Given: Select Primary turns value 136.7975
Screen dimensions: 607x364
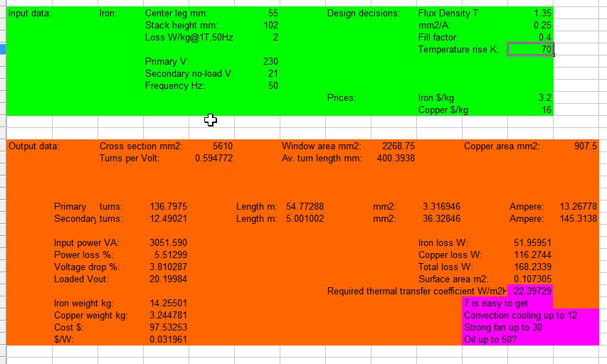Looking at the screenshot, I should point(169,207).
